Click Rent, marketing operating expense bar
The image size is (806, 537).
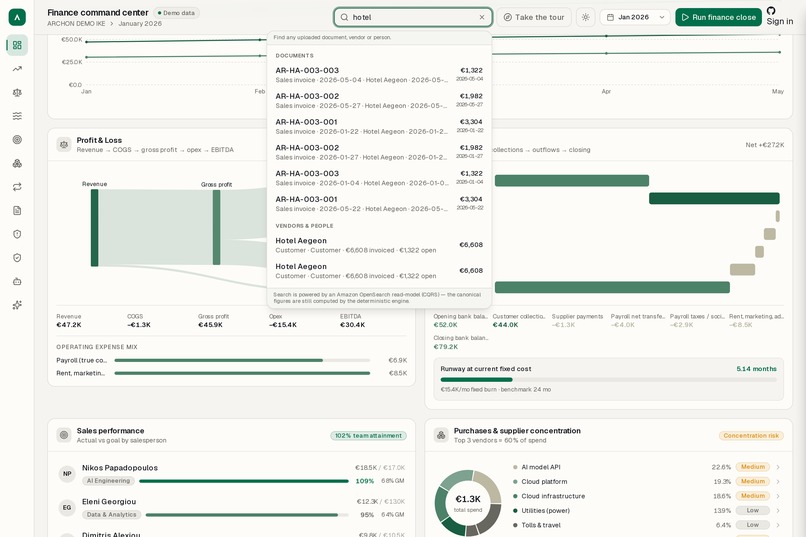(x=242, y=373)
